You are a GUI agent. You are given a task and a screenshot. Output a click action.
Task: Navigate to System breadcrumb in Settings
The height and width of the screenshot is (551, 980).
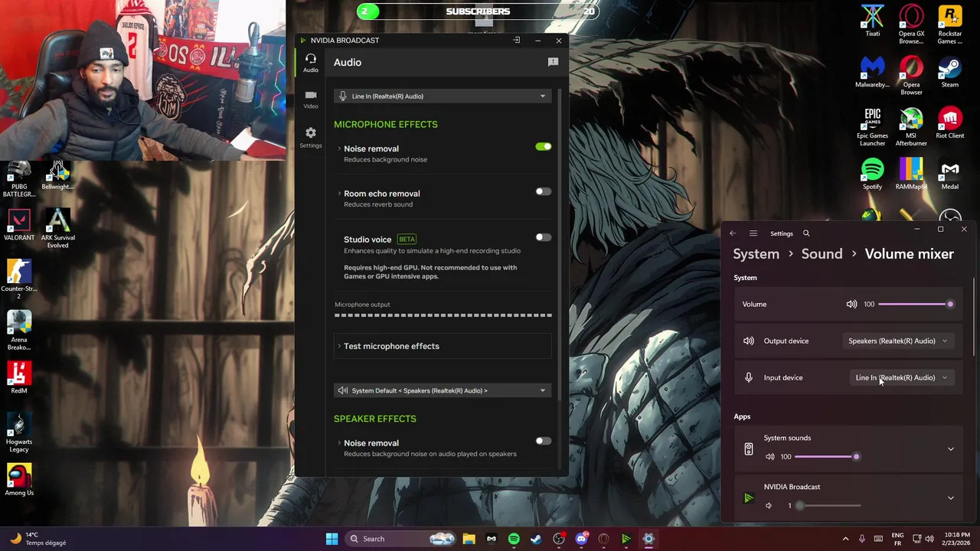pyautogui.click(x=756, y=254)
